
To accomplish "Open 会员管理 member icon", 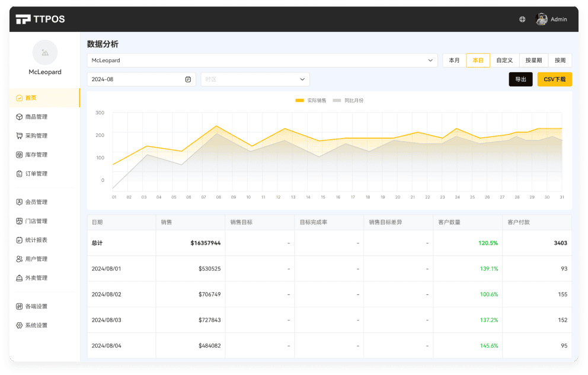I will 20,202.
